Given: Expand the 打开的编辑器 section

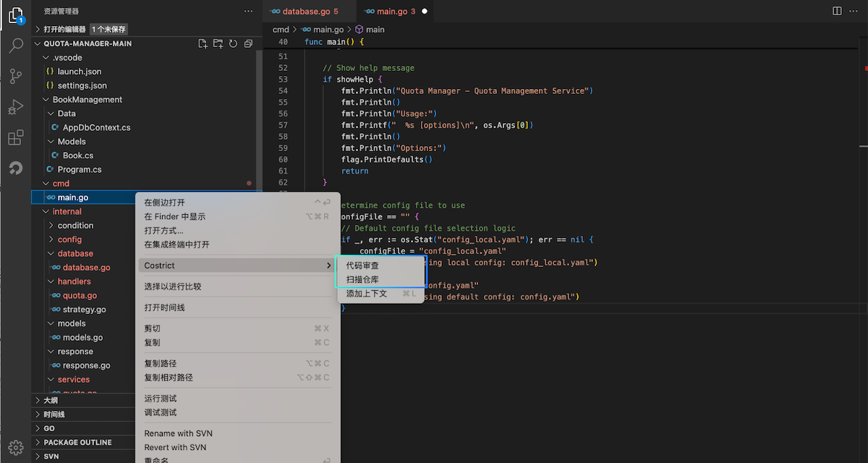Looking at the screenshot, I should click(x=64, y=29).
